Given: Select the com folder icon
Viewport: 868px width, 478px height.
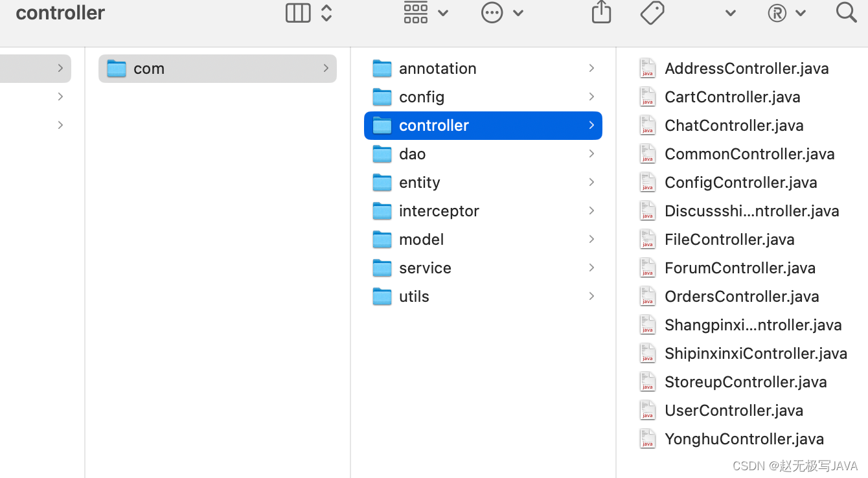Looking at the screenshot, I should tap(117, 68).
